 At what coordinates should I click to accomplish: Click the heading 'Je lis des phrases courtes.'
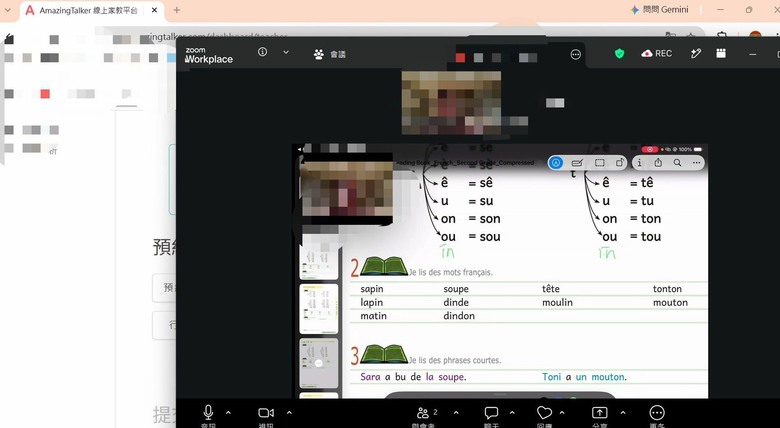point(455,360)
